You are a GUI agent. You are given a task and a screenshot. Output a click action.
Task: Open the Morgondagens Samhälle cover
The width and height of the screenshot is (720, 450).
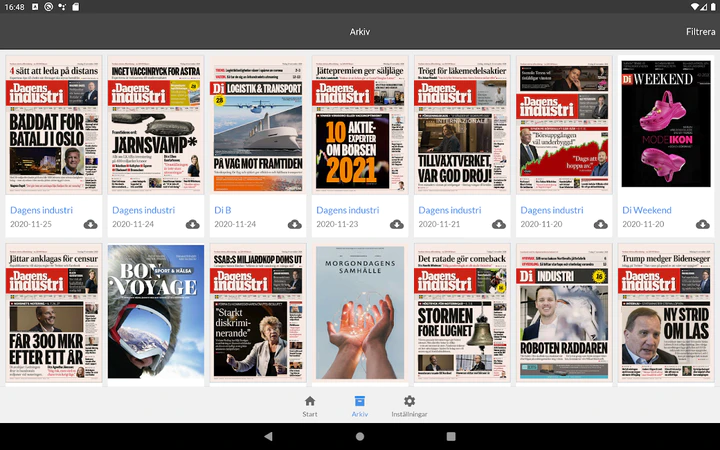(x=360, y=312)
